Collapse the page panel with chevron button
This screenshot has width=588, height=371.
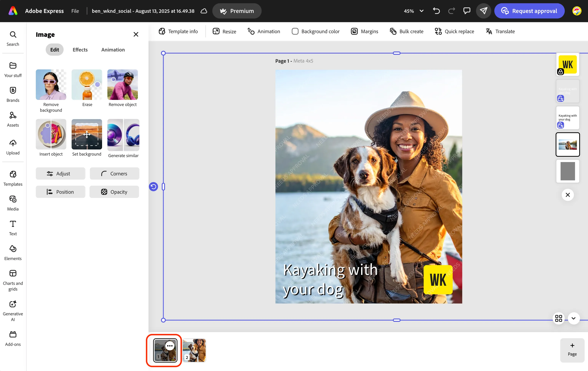574,318
